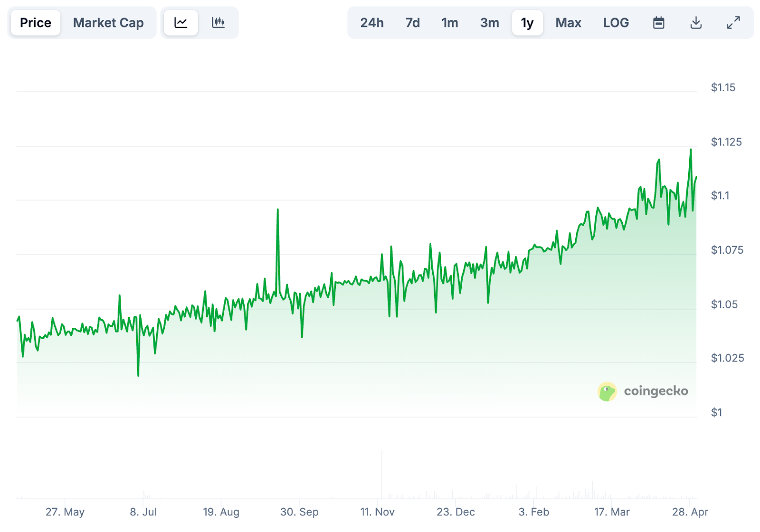Click the $1.125 price axis label
Screen dimensions: 760x532
[x=726, y=142]
